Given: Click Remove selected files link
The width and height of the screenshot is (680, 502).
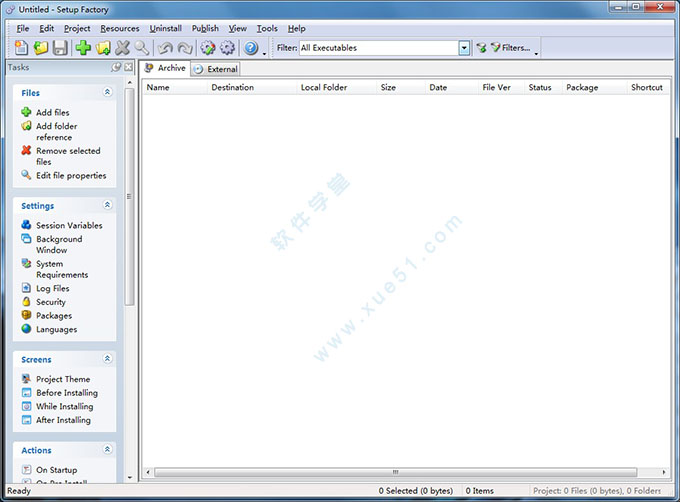Looking at the screenshot, I should coord(68,156).
